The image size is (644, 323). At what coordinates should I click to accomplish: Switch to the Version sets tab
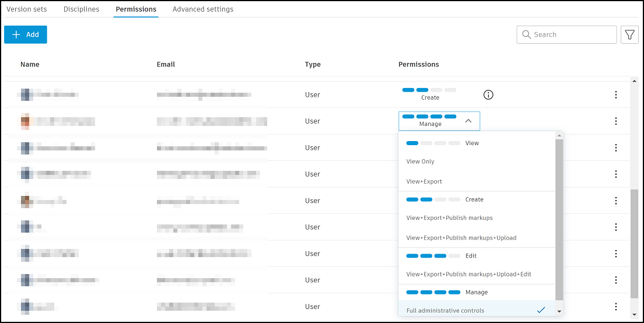click(x=27, y=9)
